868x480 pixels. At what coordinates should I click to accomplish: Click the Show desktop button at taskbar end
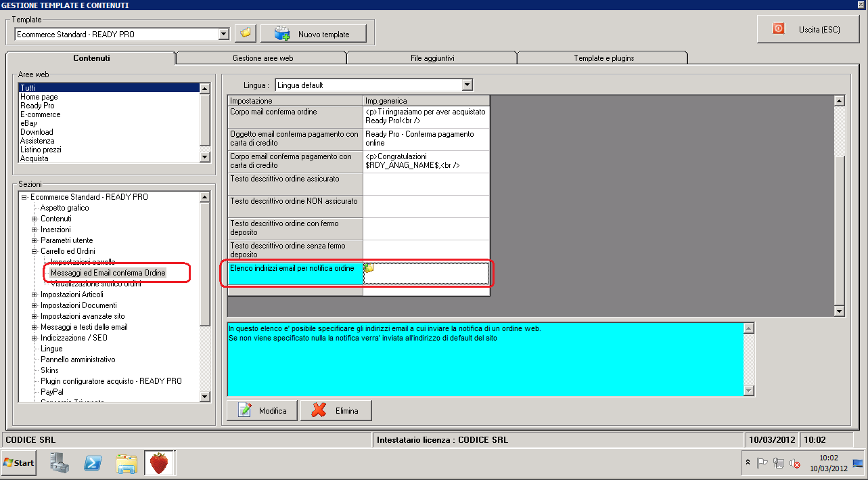click(858, 463)
